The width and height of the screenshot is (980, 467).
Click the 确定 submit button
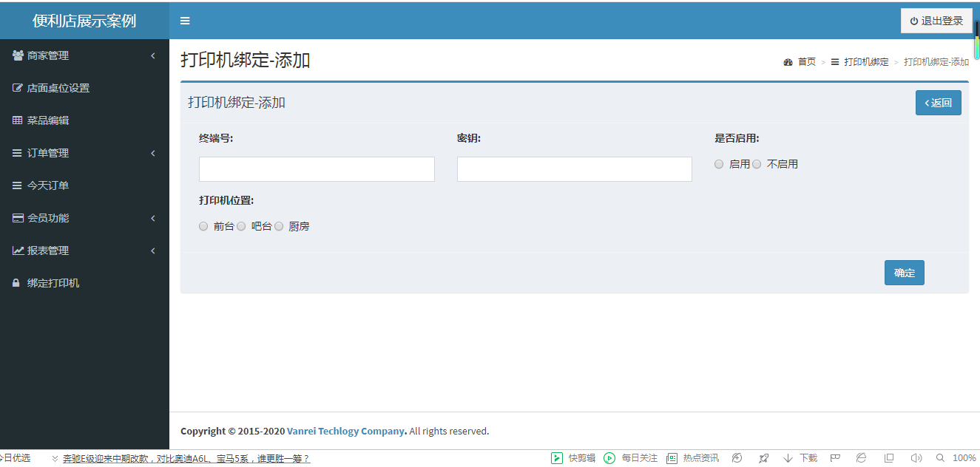(905, 273)
